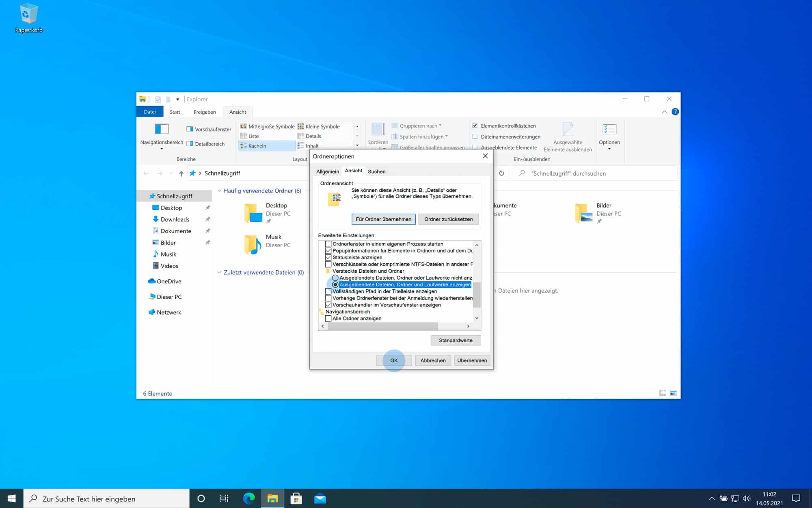Click the Standardwerte button
Image resolution: width=812 pixels, height=508 pixels.
point(456,341)
